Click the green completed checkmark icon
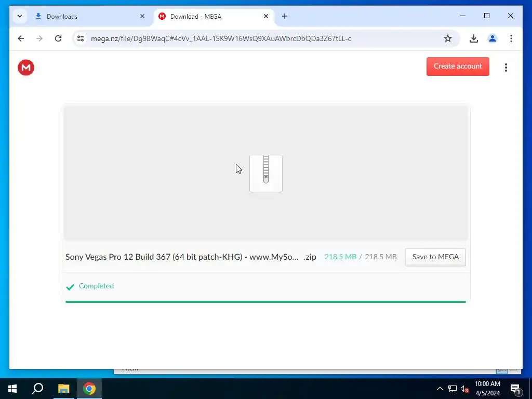Viewport: 532px width, 399px height. (70, 287)
